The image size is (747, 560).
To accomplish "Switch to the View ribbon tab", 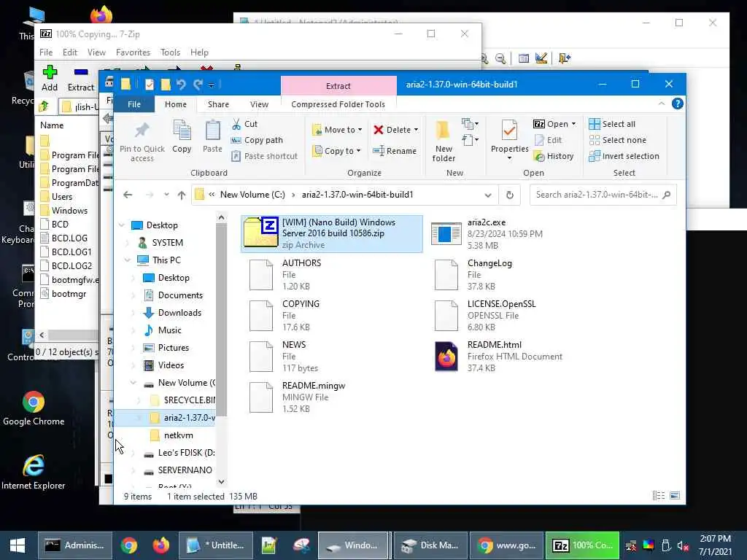I will point(259,104).
